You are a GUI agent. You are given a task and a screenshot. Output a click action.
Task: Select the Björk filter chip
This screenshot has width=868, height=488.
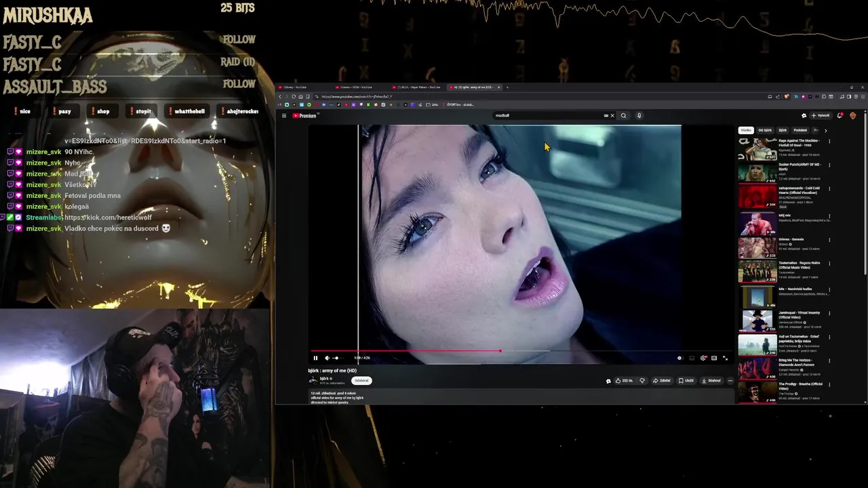point(783,130)
